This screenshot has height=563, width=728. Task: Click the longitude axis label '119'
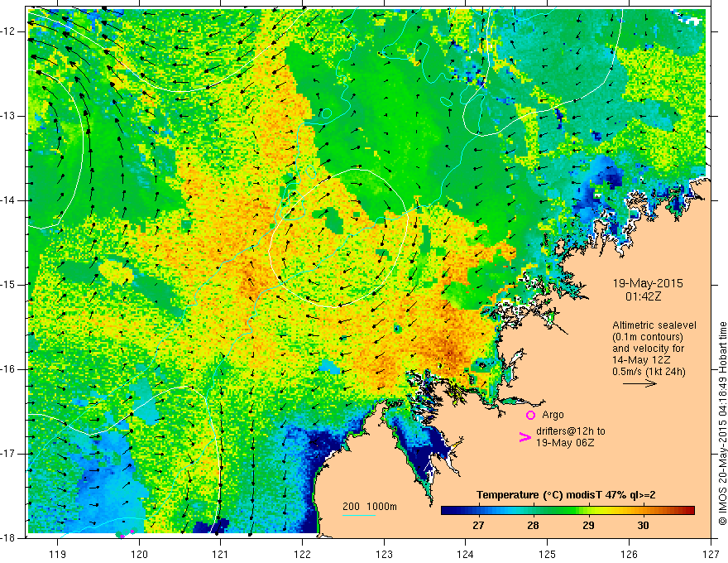pyautogui.click(x=58, y=554)
